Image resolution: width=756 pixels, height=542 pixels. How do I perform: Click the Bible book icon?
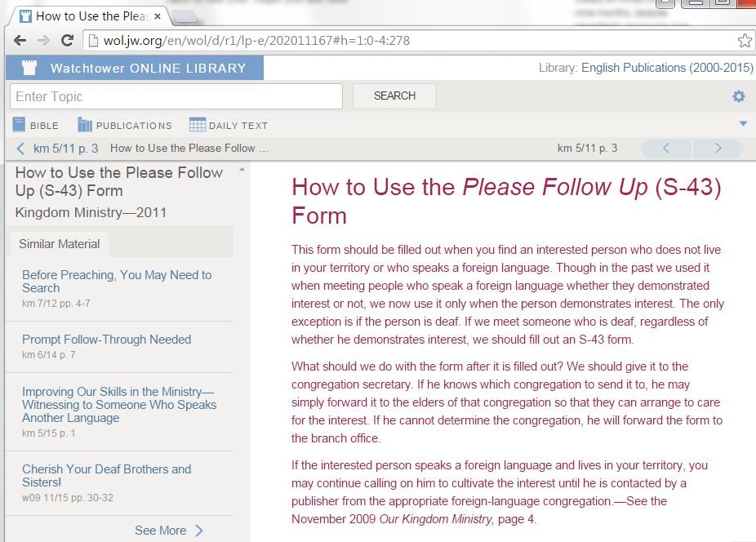tap(19, 125)
